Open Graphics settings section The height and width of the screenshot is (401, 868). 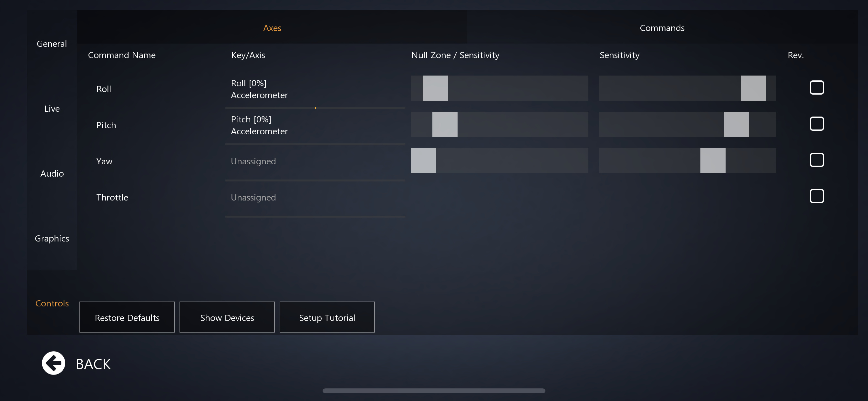click(x=52, y=238)
